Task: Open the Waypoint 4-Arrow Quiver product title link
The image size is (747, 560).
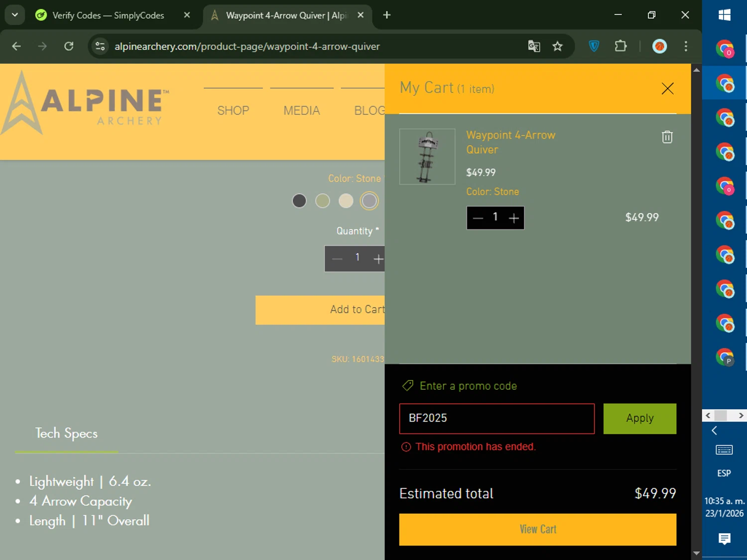Action: tap(510, 142)
